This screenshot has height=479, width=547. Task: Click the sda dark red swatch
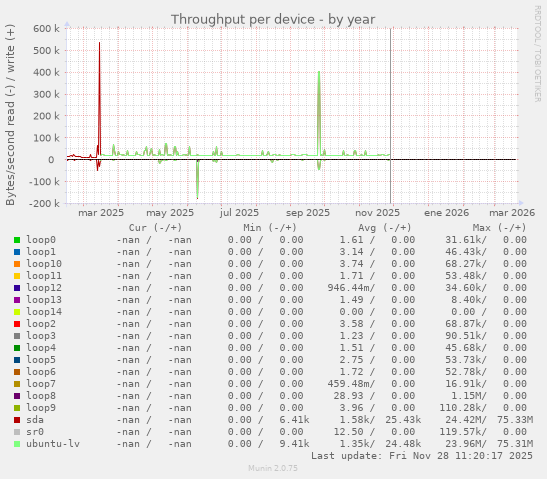coord(17,420)
